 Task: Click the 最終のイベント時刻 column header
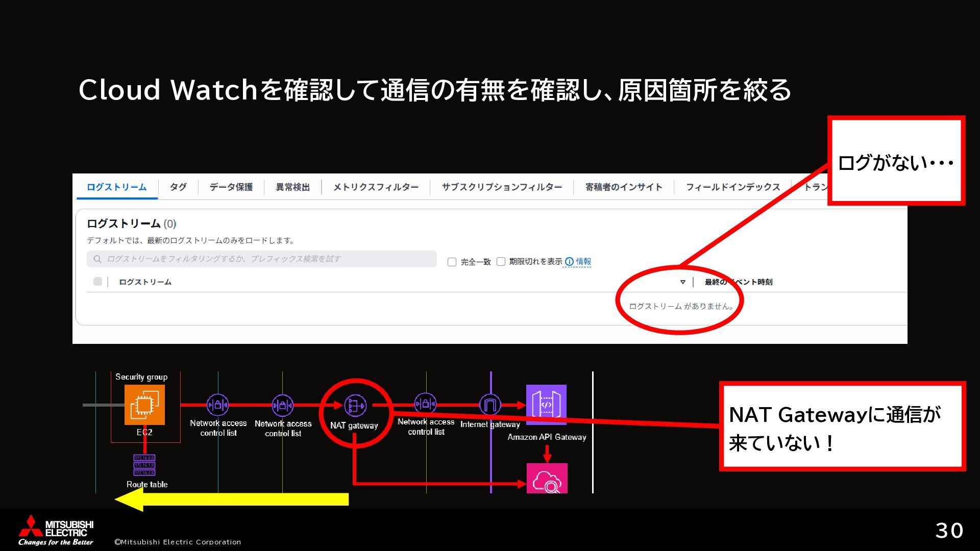click(x=739, y=282)
